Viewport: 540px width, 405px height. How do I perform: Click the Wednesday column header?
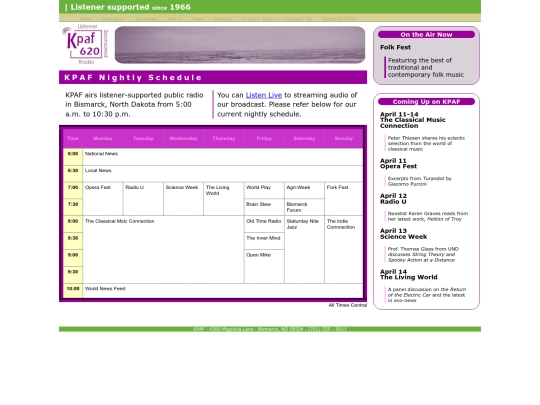click(184, 138)
